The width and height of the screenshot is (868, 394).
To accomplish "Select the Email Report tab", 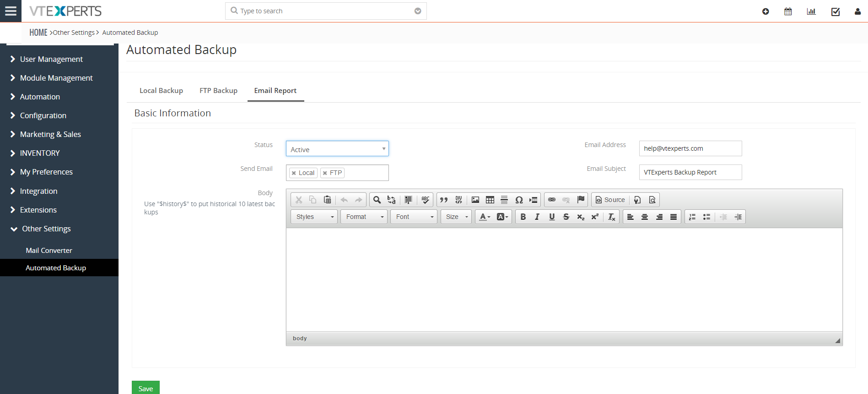I will [x=275, y=91].
